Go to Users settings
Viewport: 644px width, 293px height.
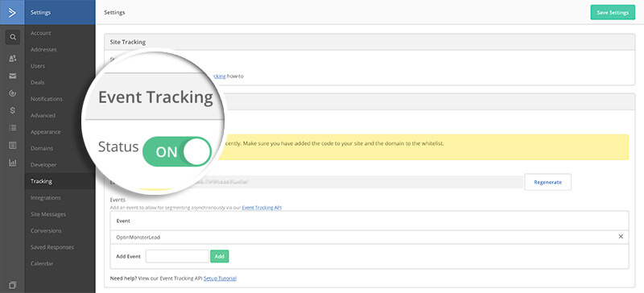pos(38,66)
